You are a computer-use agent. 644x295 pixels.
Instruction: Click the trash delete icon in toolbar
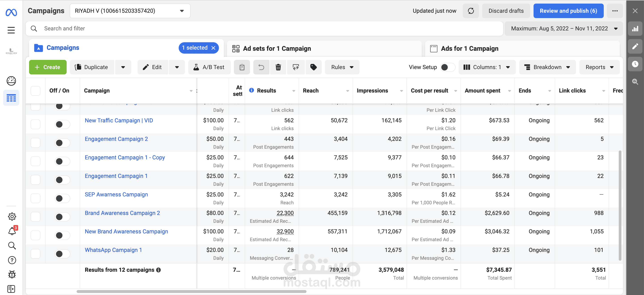pyautogui.click(x=278, y=67)
